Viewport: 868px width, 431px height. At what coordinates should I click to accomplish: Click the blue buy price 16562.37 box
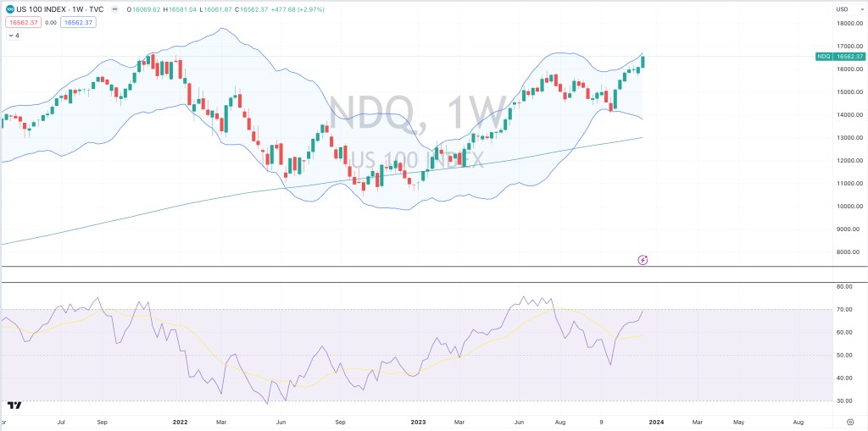pyautogui.click(x=77, y=23)
